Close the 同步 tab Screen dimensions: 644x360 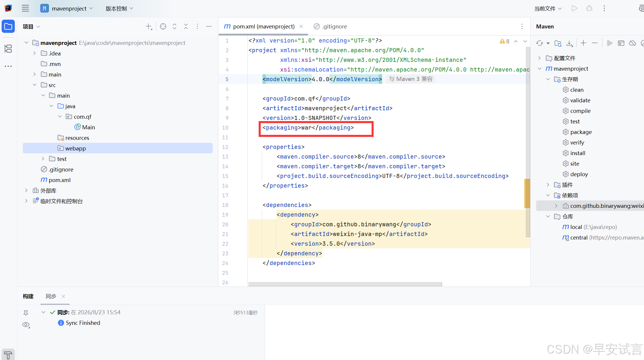coord(63,296)
